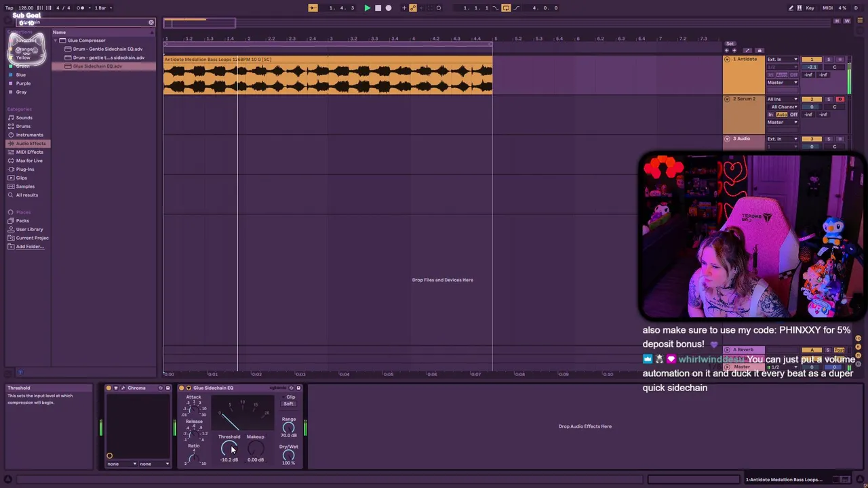Disarm recording on the Serum 2 track
868x488 pixels.
click(840, 100)
